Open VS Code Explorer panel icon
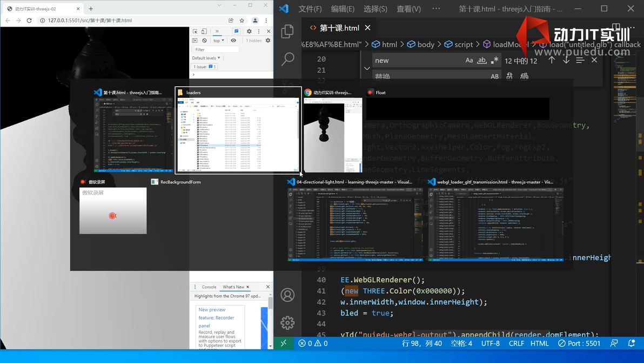Viewport: 644px width, 363px height. pyautogui.click(x=287, y=31)
